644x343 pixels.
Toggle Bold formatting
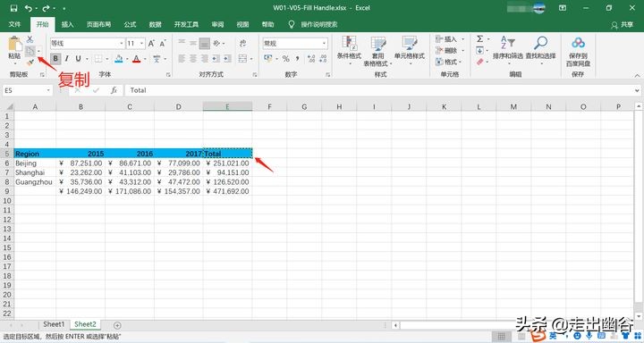(x=55, y=59)
